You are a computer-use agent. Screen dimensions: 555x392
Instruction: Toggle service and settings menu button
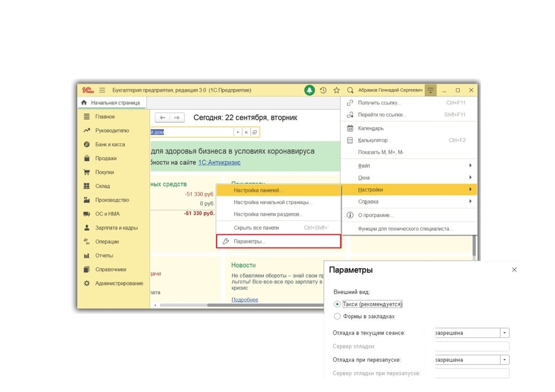coord(431,90)
